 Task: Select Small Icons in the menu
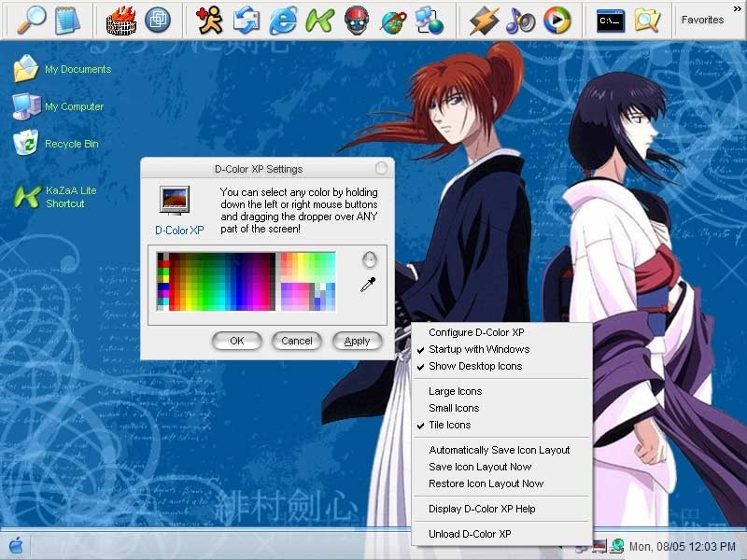501,408
